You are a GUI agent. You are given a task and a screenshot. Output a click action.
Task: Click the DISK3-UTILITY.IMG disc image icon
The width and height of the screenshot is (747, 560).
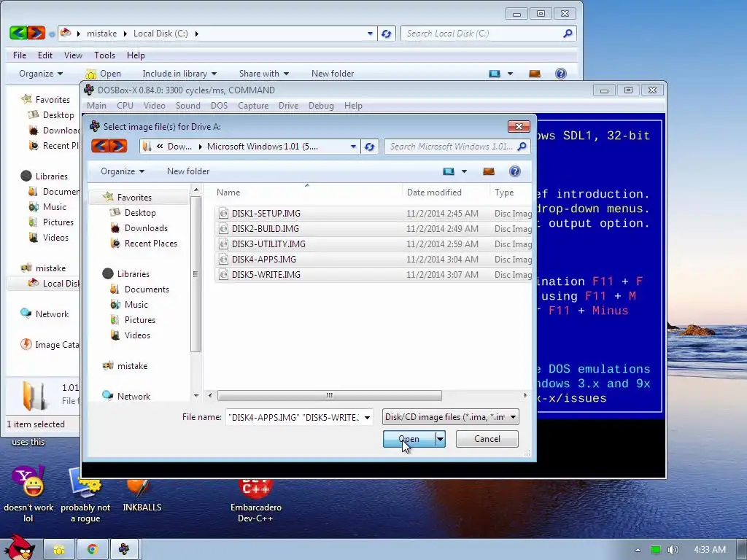coord(223,244)
